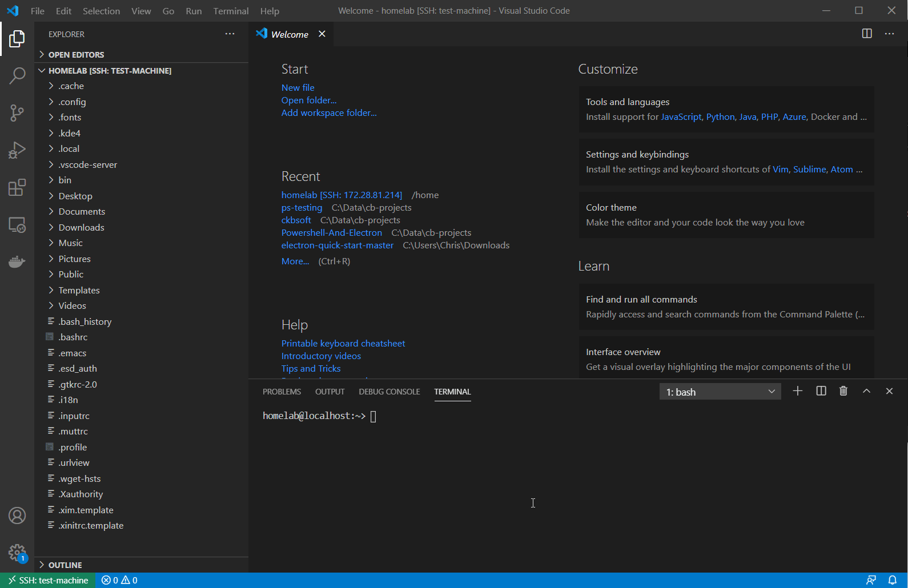Kill terminal with trash icon

pos(843,391)
